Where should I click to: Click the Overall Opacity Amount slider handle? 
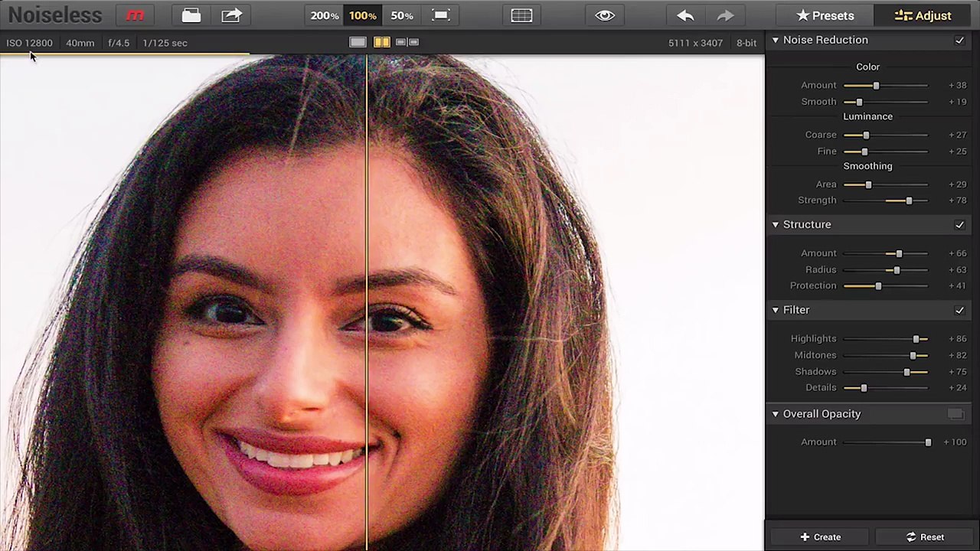pos(928,442)
